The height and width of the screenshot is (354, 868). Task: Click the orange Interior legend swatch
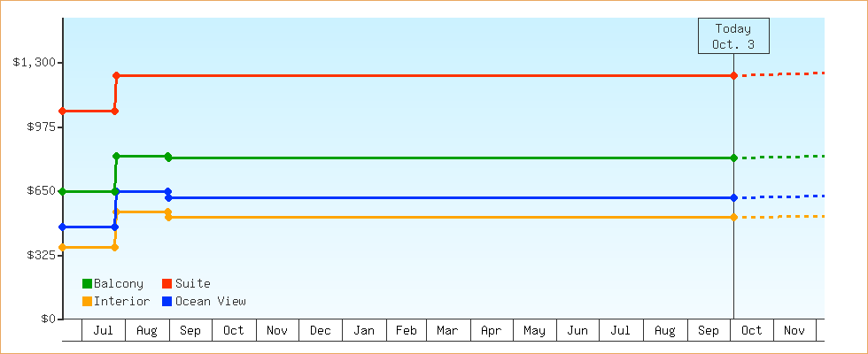pyautogui.click(x=87, y=301)
